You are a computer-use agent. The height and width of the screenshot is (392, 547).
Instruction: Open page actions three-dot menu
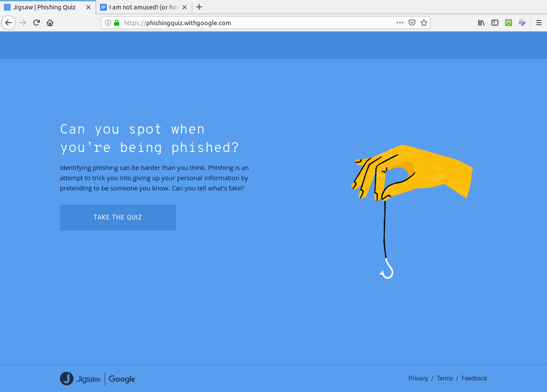(x=400, y=23)
